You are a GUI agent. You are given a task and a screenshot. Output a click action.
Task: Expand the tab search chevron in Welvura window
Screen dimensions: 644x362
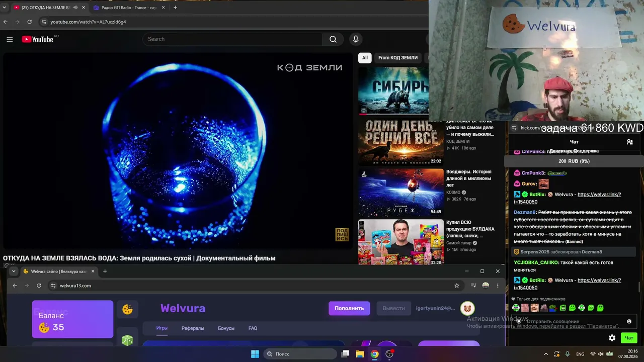(x=14, y=271)
